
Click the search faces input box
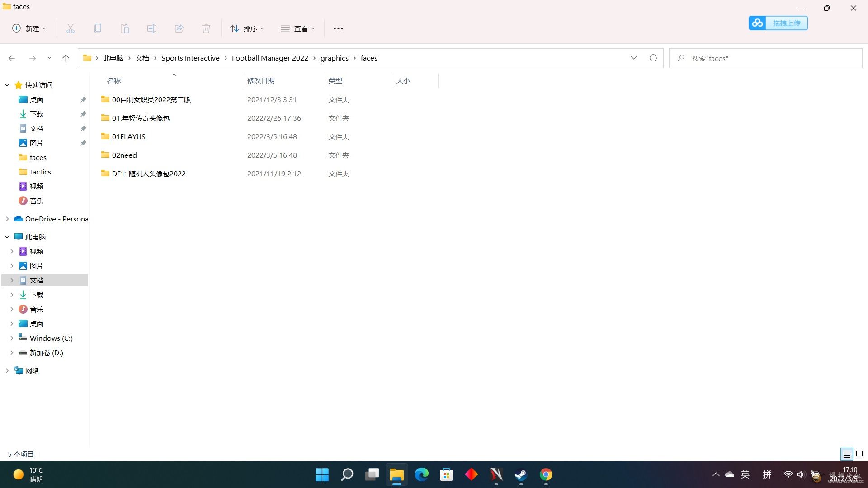pos(766,58)
